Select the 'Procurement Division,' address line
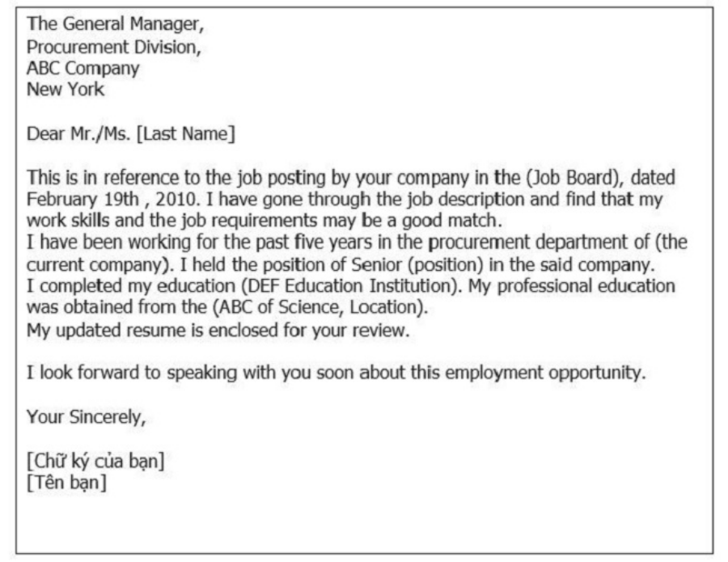This screenshot has height=562, width=728. tap(114, 47)
